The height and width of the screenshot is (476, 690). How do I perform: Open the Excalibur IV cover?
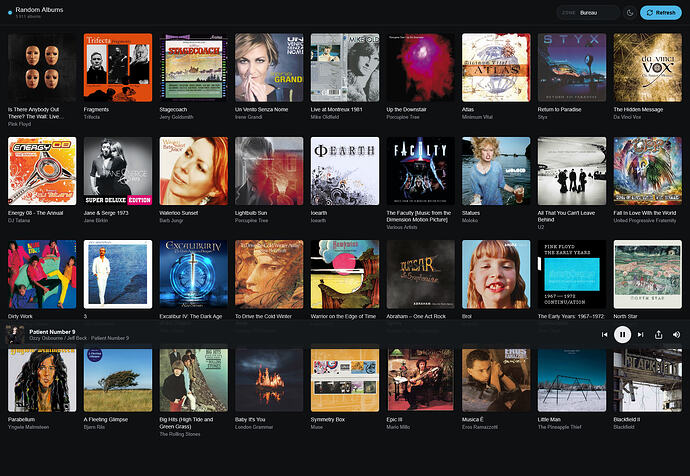(x=194, y=274)
